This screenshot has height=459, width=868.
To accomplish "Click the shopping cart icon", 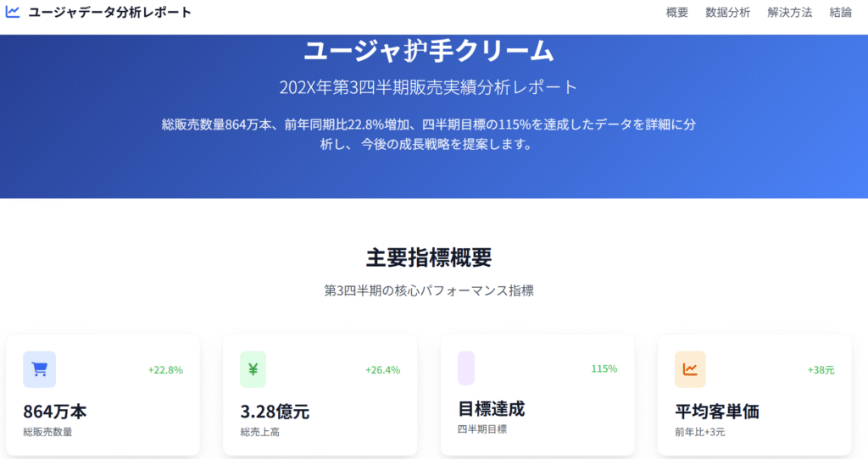I will click(x=39, y=369).
